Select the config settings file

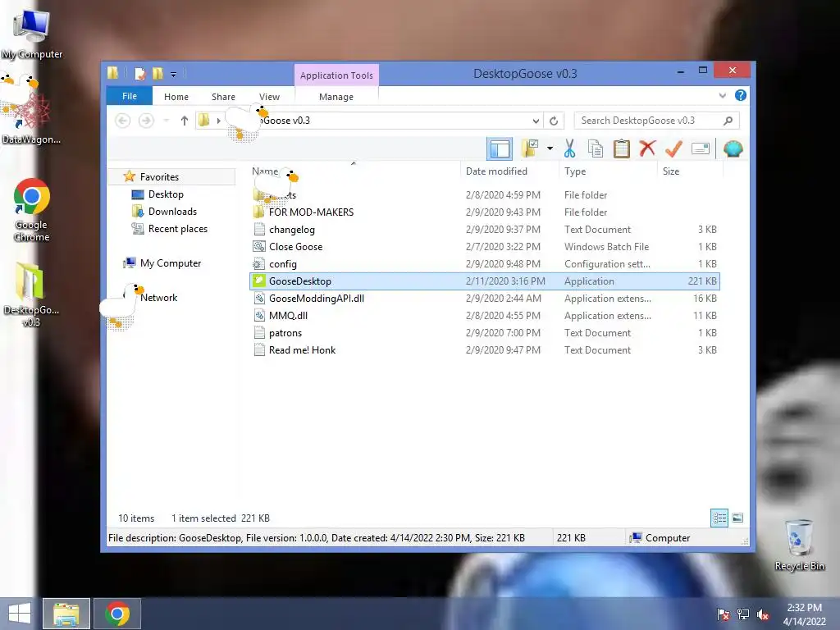click(282, 264)
